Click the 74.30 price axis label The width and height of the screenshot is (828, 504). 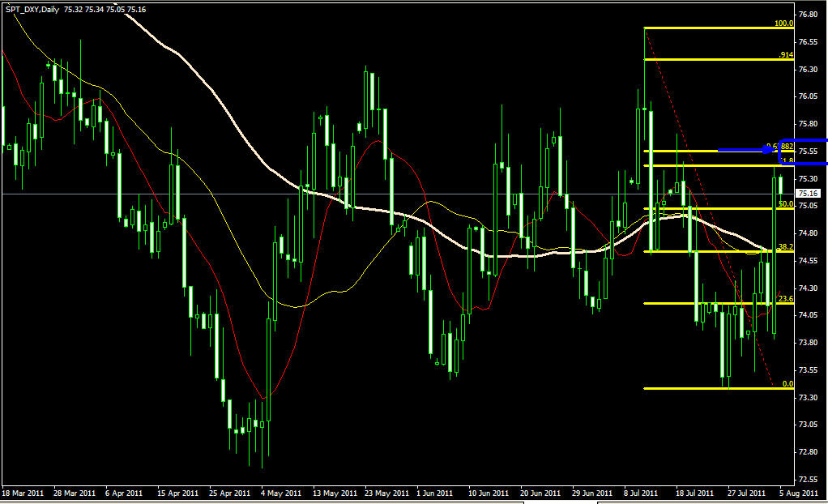coord(809,288)
